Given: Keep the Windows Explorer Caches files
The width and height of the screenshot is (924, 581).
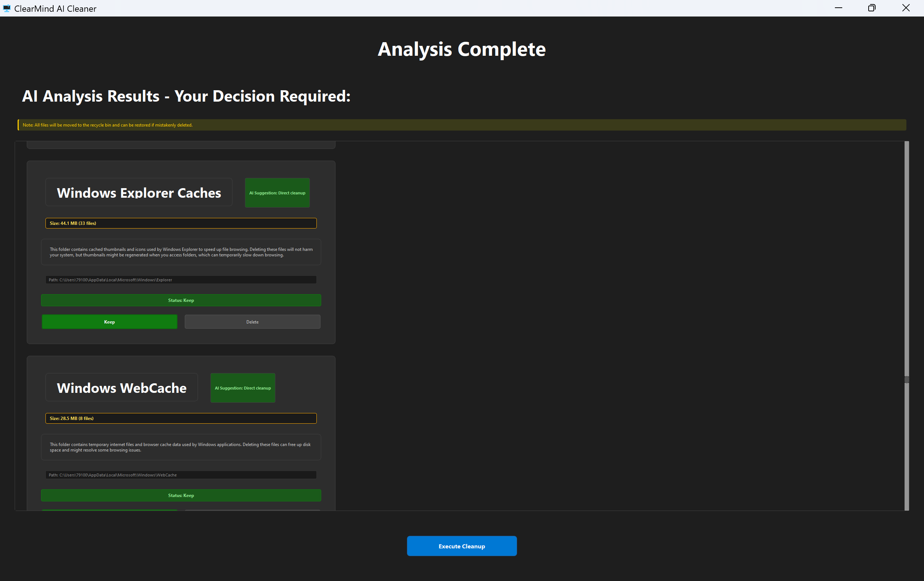Looking at the screenshot, I should pos(109,322).
